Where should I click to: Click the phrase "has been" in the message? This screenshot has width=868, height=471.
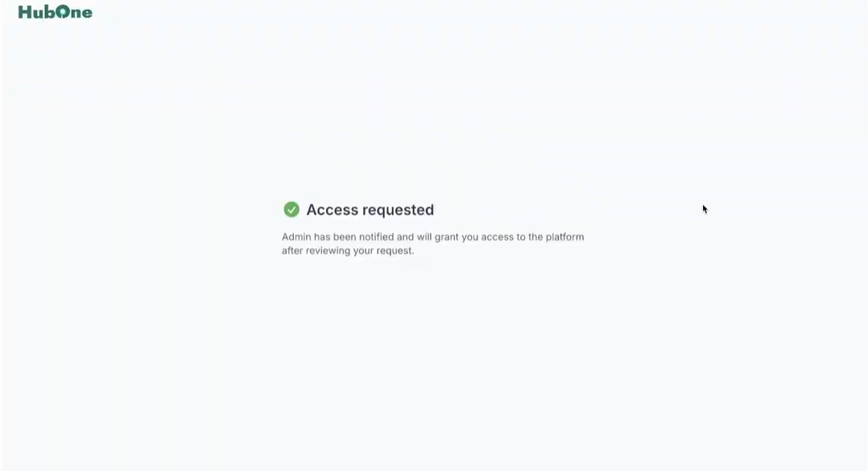click(335, 237)
